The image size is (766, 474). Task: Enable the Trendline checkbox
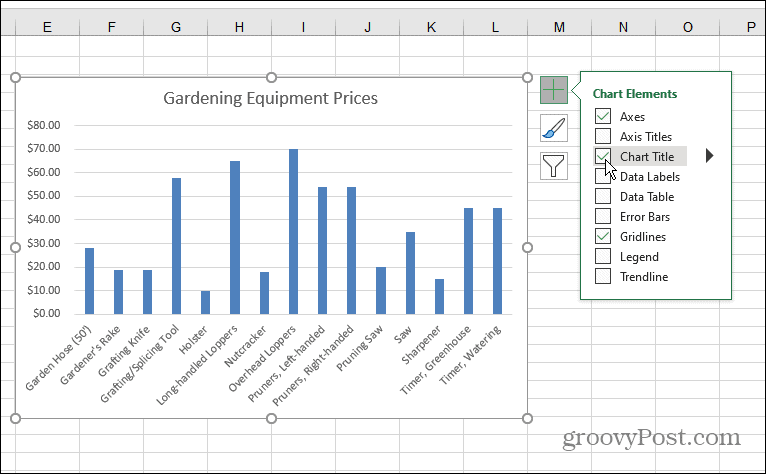pyautogui.click(x=603, y=277)
